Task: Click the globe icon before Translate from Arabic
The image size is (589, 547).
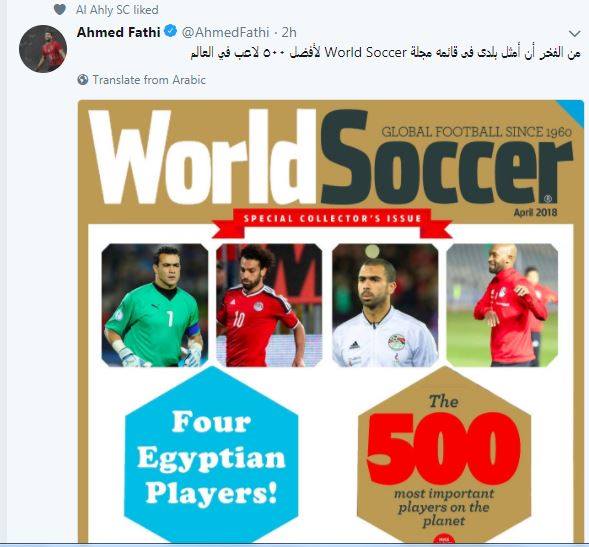Action: click(83, 80)
